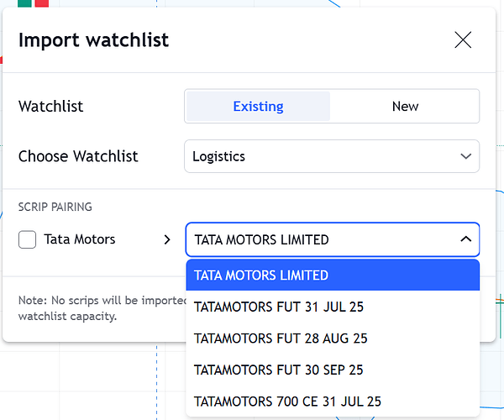Click the Watchlist row label

(50, 107)
